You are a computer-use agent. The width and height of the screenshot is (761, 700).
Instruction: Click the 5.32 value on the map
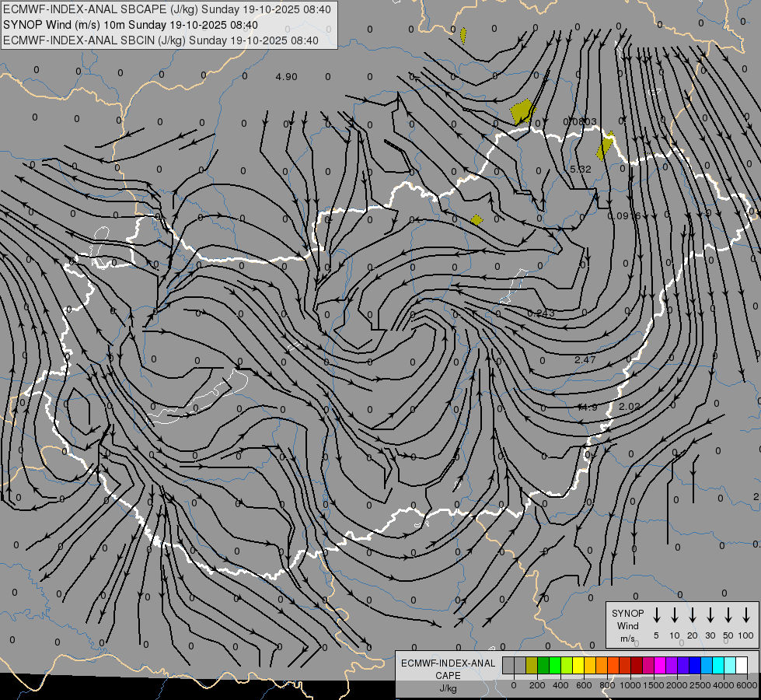point(581,170)
